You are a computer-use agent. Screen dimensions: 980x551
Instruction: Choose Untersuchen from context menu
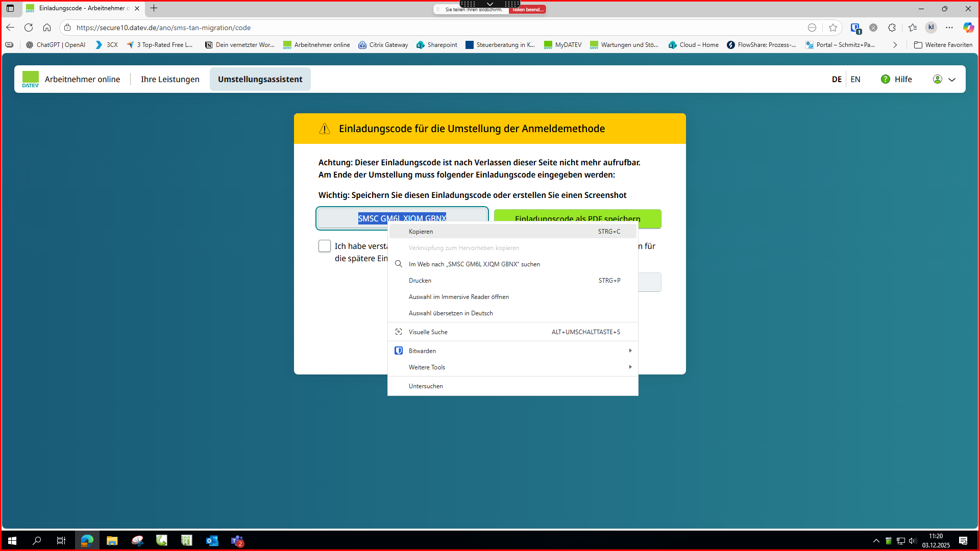(x=426, y=386)
